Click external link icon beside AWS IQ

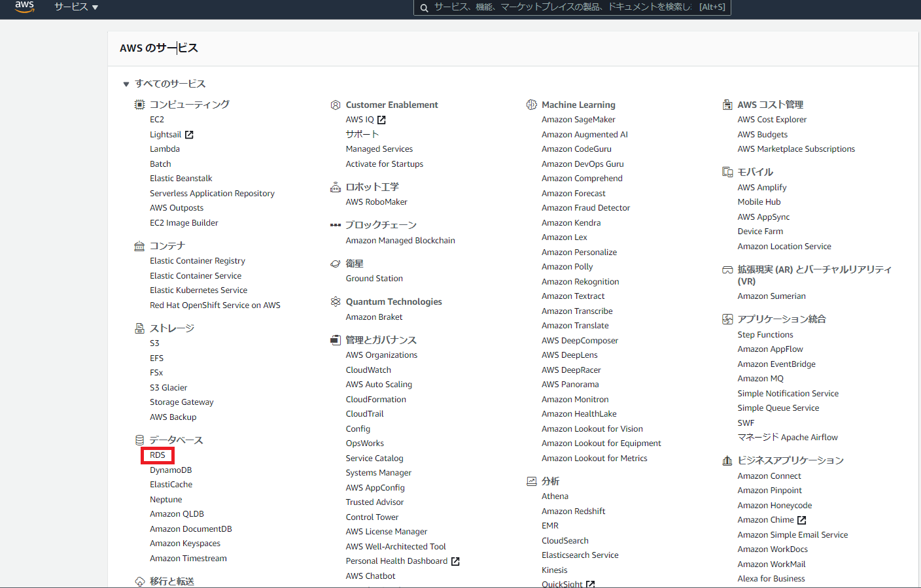381,120
